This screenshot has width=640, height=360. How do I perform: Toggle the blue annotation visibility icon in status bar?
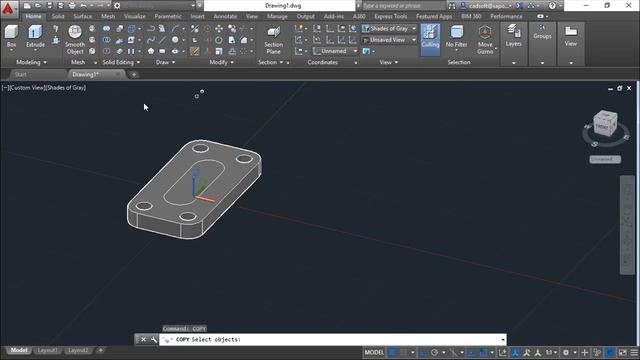tap(516, 352)
